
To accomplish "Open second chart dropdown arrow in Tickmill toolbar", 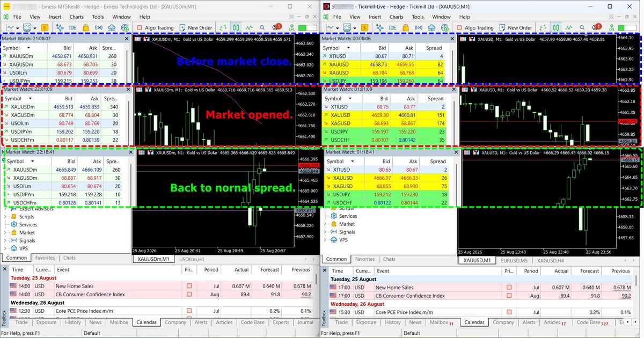I will (x=355, y=28).
